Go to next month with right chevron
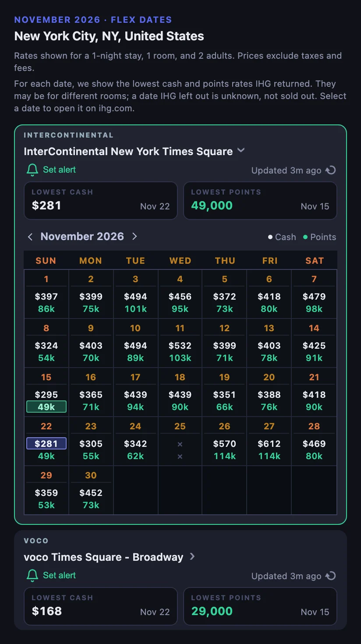 (134, 237)
